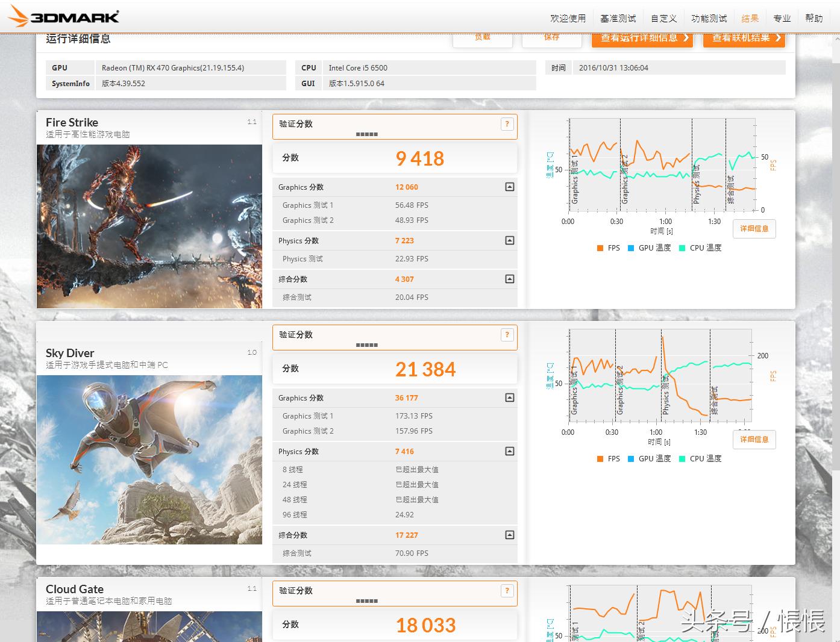Collapse Sky Diver Graphics 分数 section
This screenshot has height=642, width=840.
(x=509, y=398)
